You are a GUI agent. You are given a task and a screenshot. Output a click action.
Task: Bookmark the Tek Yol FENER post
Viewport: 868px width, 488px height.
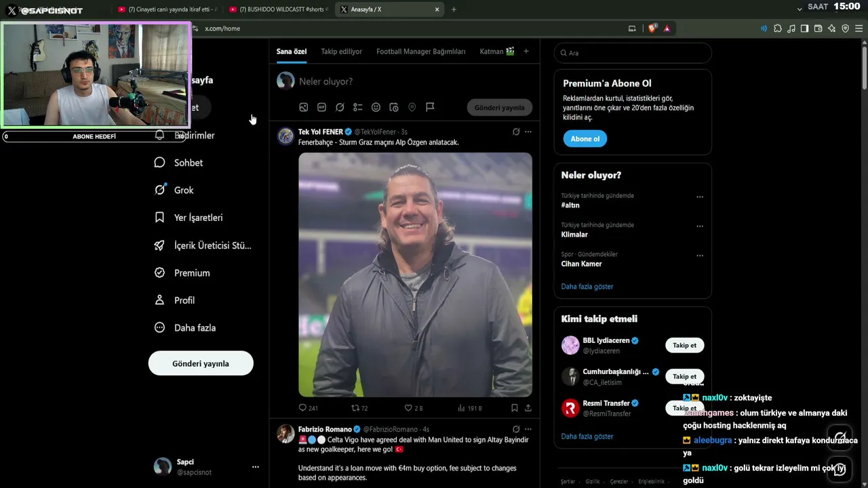(514, 408)
